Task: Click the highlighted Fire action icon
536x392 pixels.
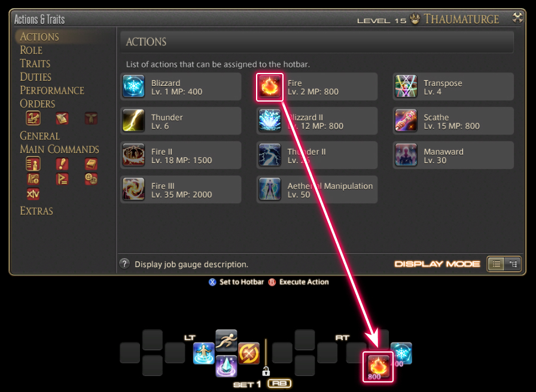Action: coord(270,87)
